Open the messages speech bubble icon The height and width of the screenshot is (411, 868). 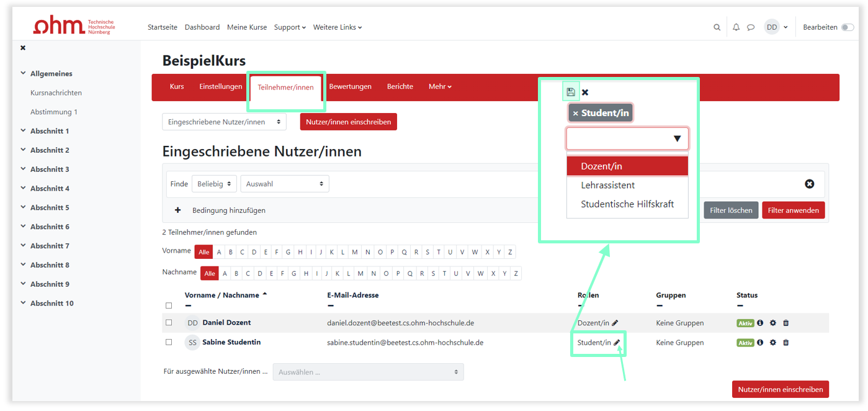tap(750, 27)
